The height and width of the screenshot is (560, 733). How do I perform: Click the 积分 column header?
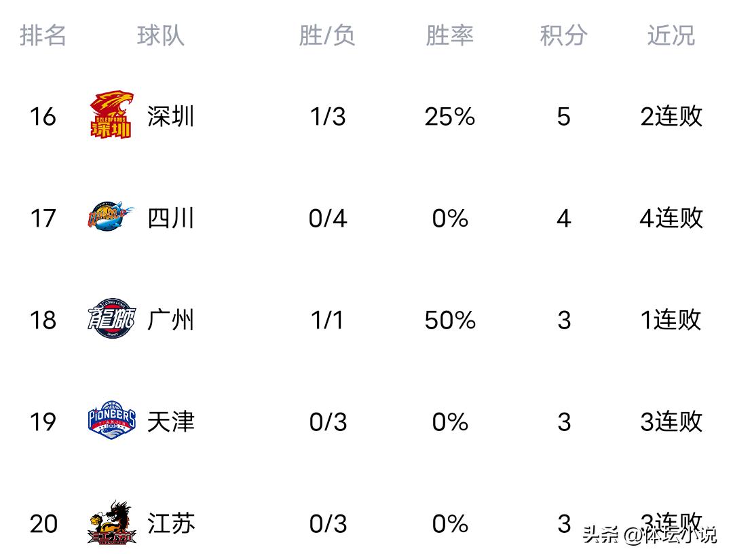(563, 35)
